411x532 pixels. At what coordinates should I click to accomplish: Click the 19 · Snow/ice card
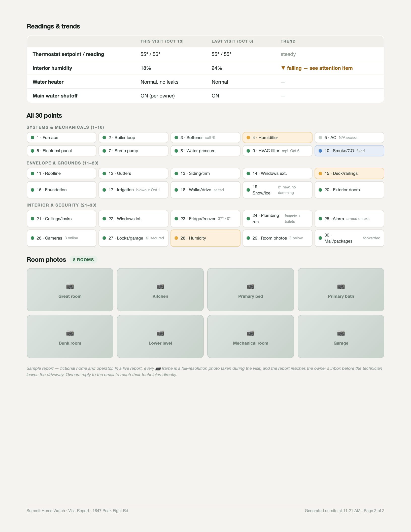[278, 190]
